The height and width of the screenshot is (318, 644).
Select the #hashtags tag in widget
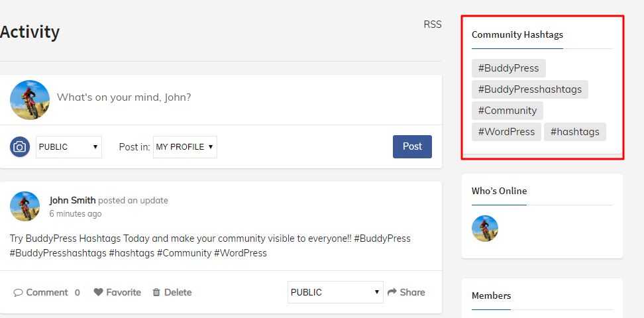point(574,132)
